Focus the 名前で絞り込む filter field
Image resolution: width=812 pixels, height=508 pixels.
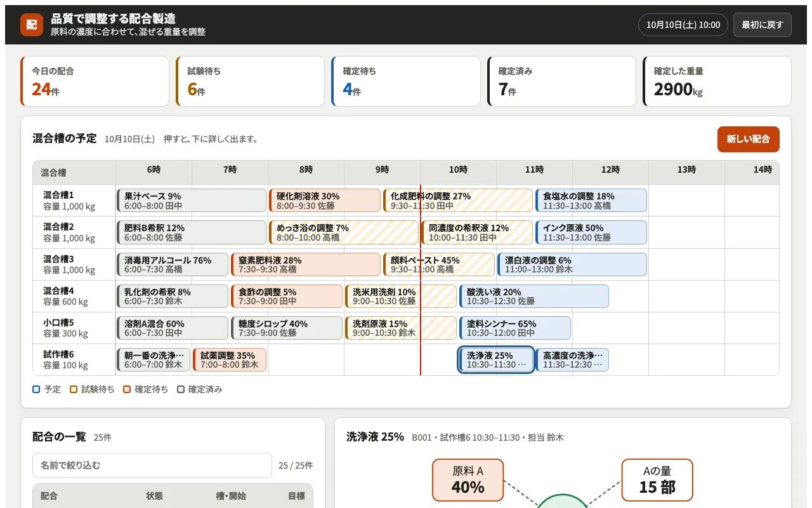coord(152,465)
